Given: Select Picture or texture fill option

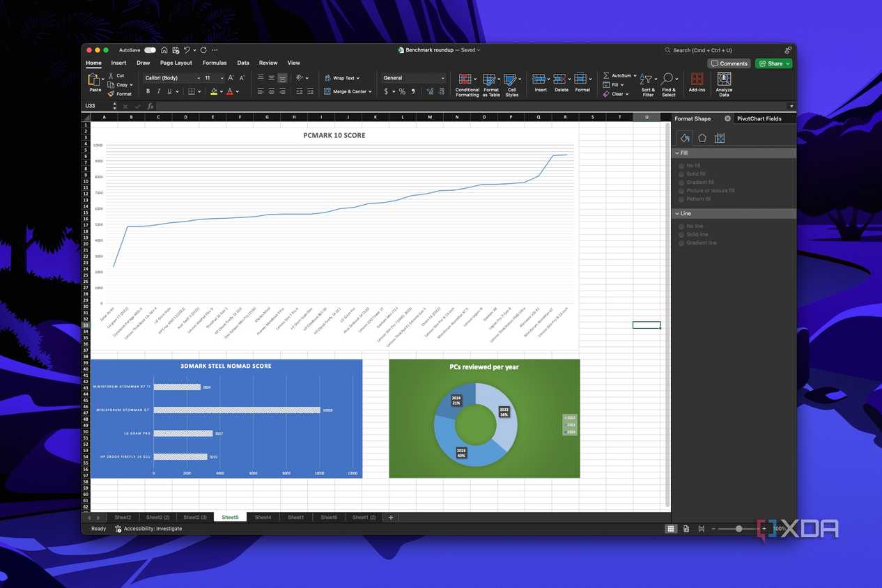Looking at the screenshot, I should [x=681, y=191].
